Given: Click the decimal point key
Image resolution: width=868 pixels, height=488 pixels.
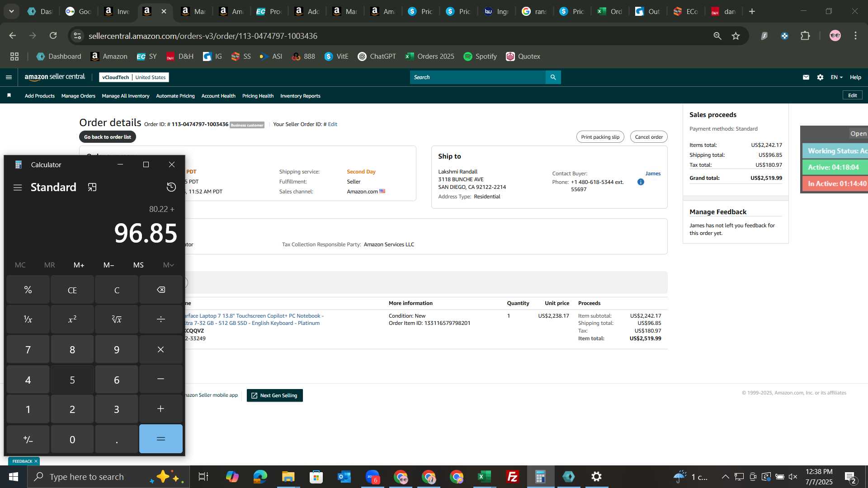Looking at the screenshot, I should (x=117, y=439).
